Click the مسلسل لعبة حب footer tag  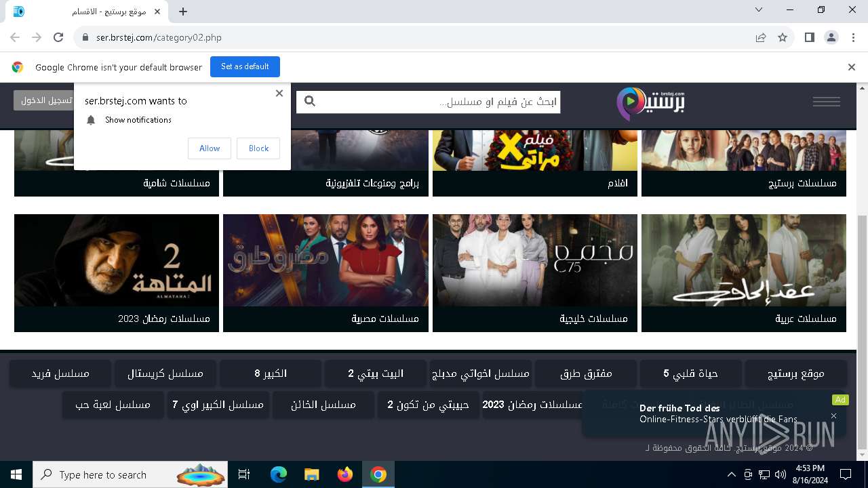pyautogui.click(x=113, y=405)
